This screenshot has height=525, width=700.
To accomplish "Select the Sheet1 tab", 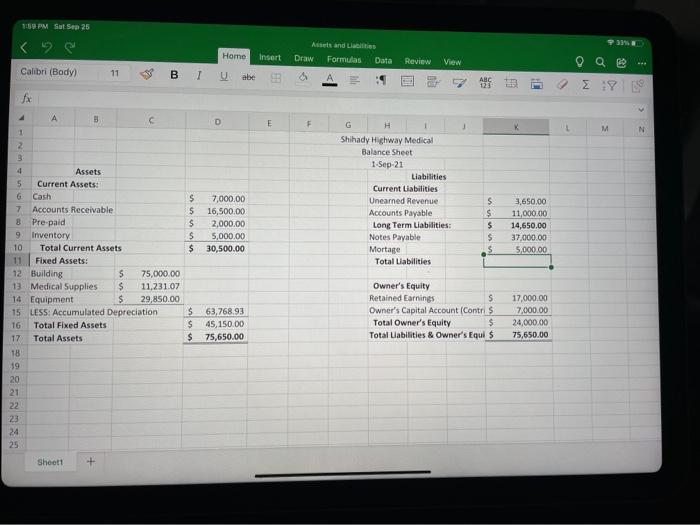I will (x=50, y=462).
